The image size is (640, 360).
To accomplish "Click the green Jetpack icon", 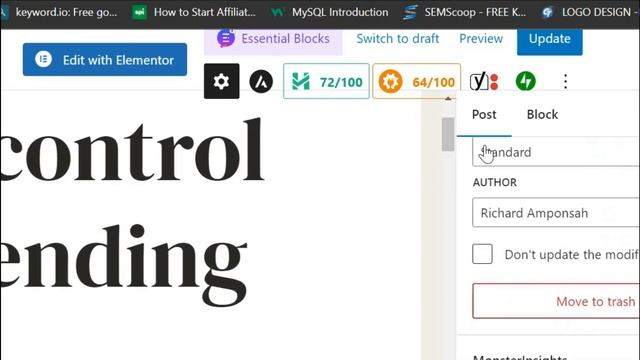I will [526, 81].
